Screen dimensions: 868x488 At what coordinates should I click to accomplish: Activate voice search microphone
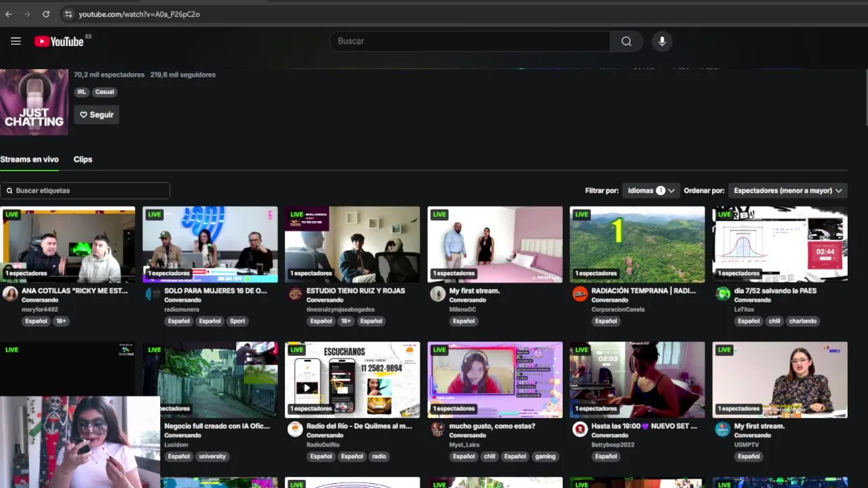tap(662, 41)
